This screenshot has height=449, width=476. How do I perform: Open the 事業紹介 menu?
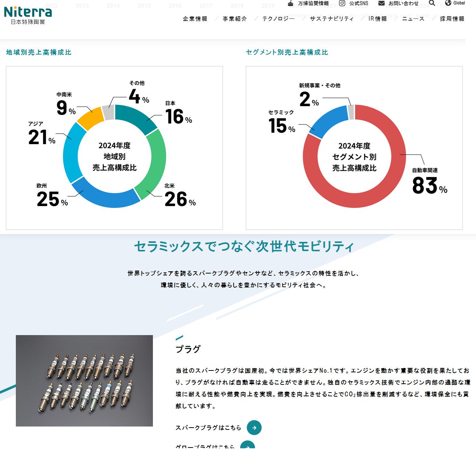point(235,19)
